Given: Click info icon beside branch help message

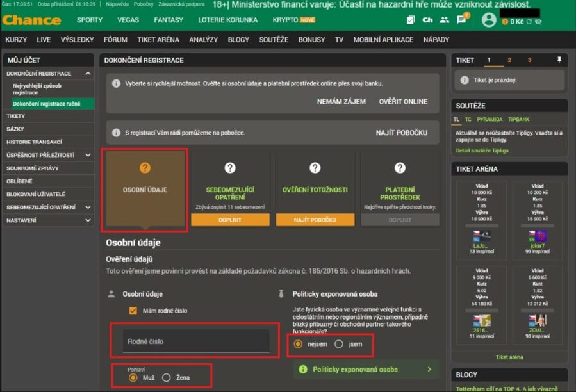Looking at the screenshot, I should pos(116,133).
